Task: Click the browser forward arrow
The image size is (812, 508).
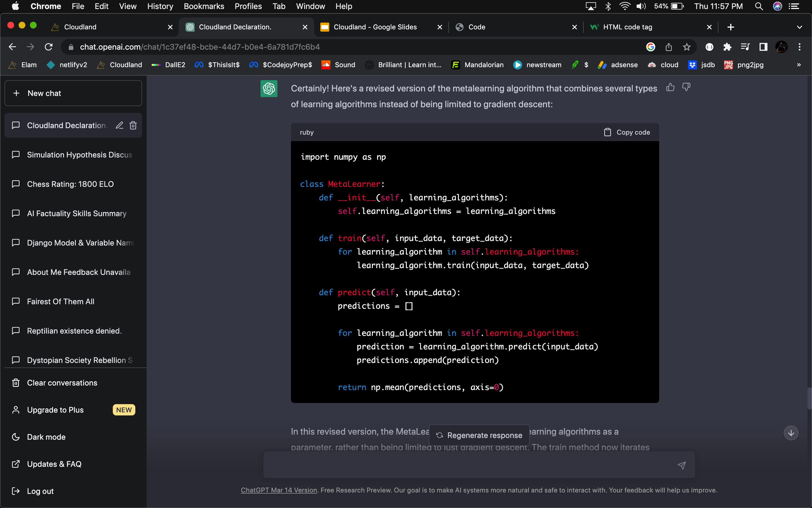Action: coord(30,47)
